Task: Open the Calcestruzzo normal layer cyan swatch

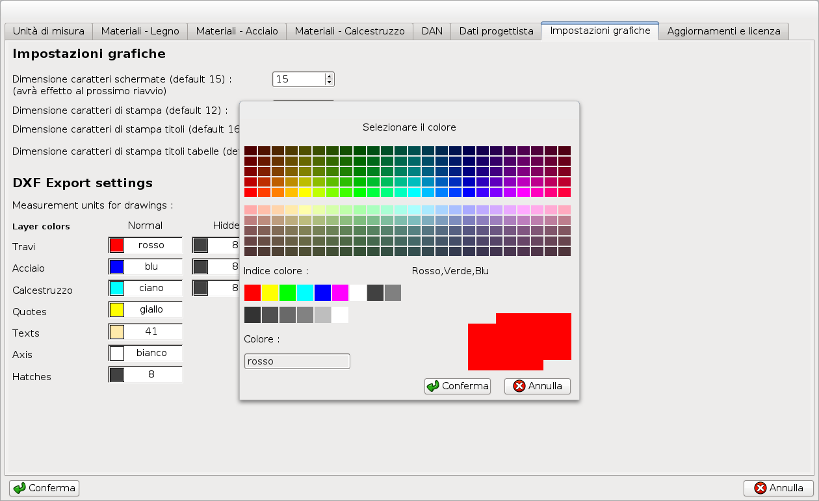Action: click(116, 288)
